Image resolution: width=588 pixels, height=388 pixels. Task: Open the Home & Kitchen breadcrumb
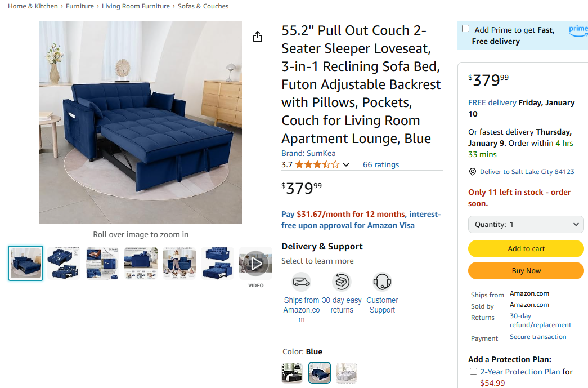32,6
